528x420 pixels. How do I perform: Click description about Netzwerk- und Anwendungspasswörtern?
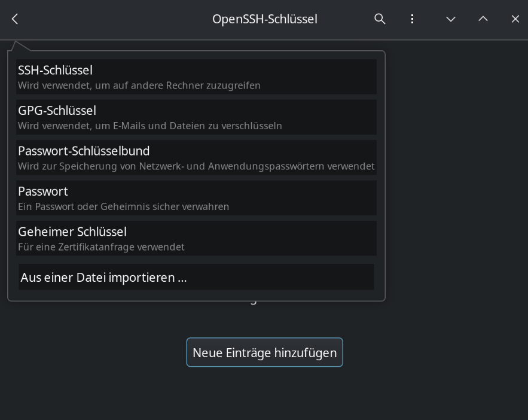[x=196, y=166]
